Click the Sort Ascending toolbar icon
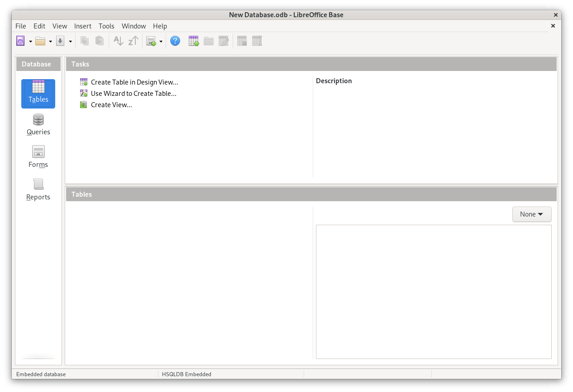Screen dimensions: 573x392 (x=118, y=41)
